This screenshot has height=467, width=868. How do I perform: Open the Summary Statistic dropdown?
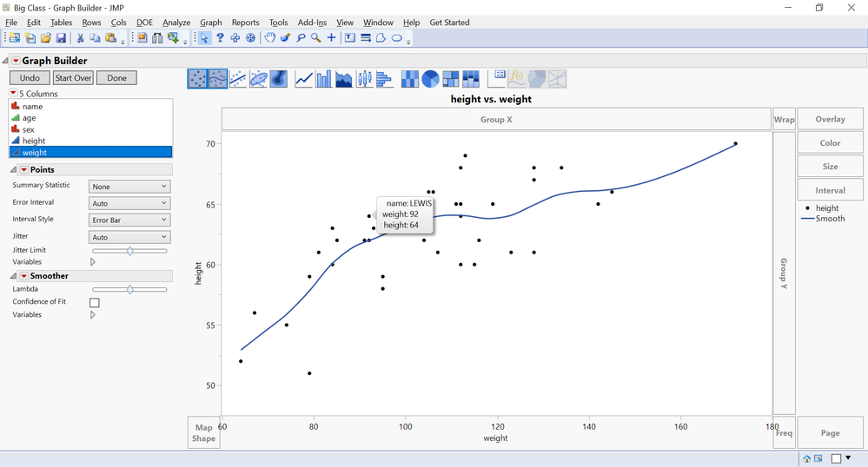pyautogui.click(x=129, y=187)
